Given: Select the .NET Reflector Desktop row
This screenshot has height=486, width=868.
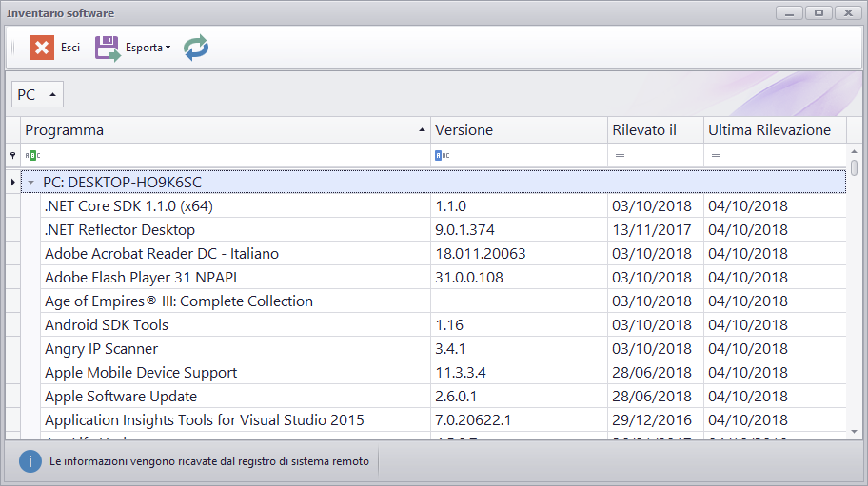Looking at the screenshot, I should 444,230.
